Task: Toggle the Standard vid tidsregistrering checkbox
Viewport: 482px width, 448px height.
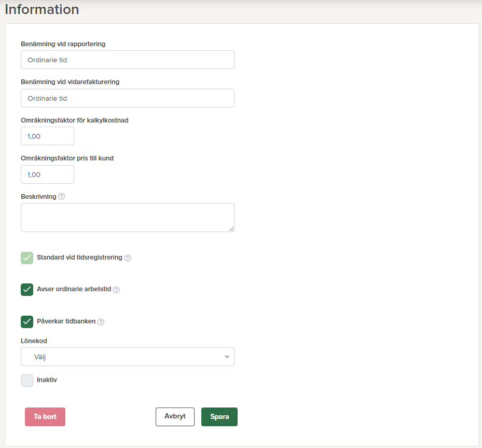Action: (27, 258)
